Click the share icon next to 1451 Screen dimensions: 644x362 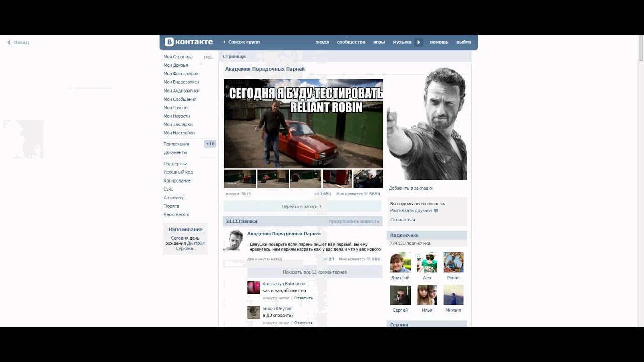coord(317,194)
